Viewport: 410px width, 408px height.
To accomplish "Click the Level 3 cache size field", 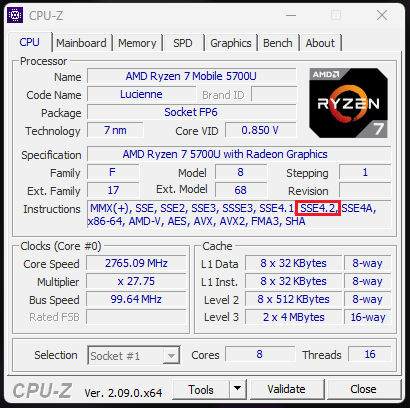I will pos(294,317).
